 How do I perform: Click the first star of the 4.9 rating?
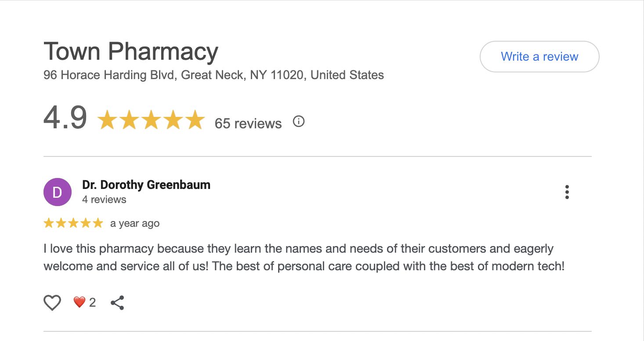pyautogui.click(x=107, y=120)
